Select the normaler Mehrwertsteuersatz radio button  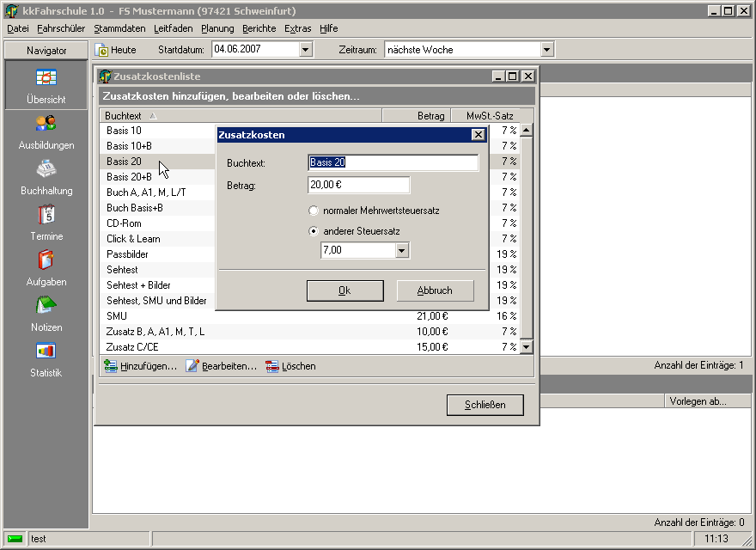[314, 211]
